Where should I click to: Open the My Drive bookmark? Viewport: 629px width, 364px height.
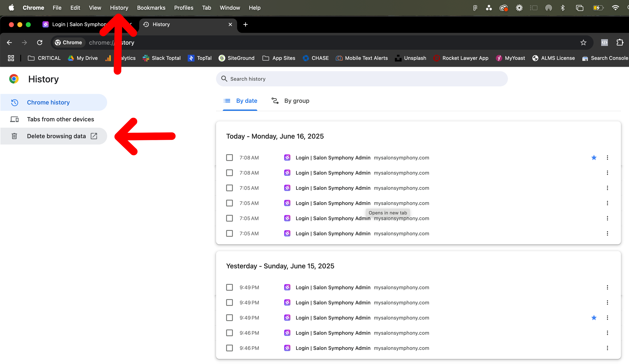pyautogui.click(x=83, y=58)
